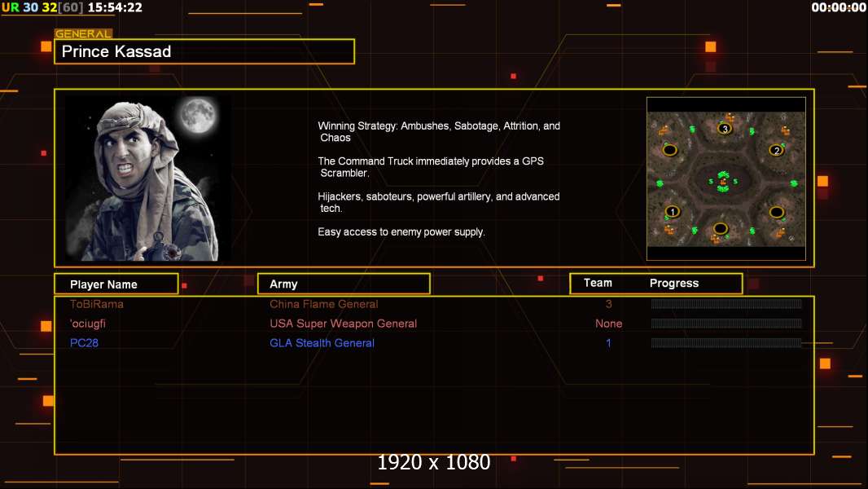Viewport: 868px width, 489px height.
Task: Click the GLA Stealth General entry
Action: (322, 343)
